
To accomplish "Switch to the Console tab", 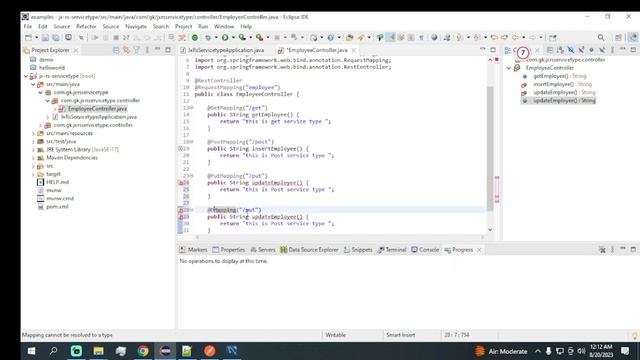I will point(425,249).
